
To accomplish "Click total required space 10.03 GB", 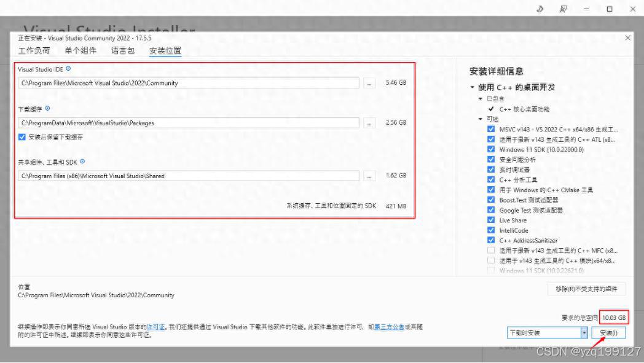I will click(614, 318).
